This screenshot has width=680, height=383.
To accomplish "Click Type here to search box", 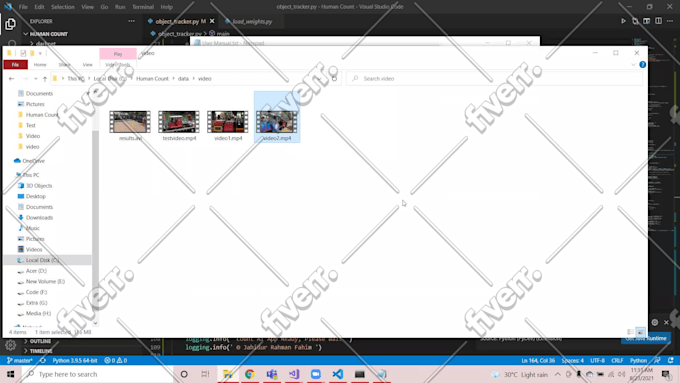I will click(x=98, y=374).
